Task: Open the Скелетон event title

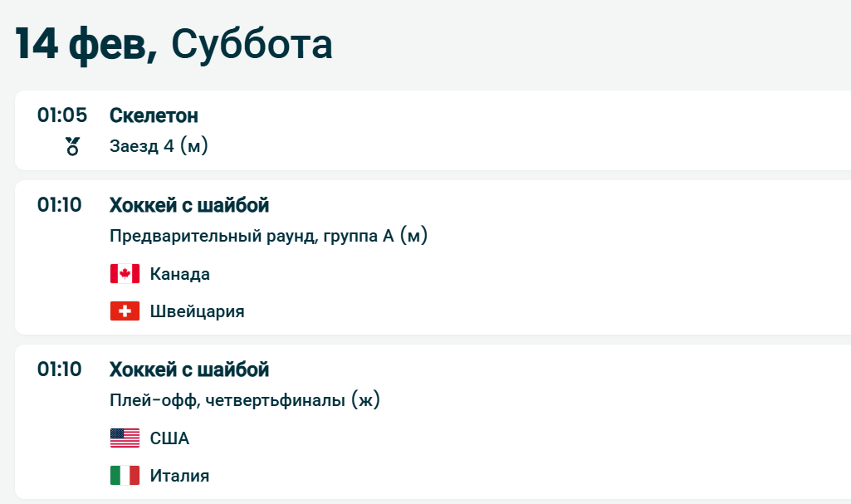Action: click(x=154, y=115)
